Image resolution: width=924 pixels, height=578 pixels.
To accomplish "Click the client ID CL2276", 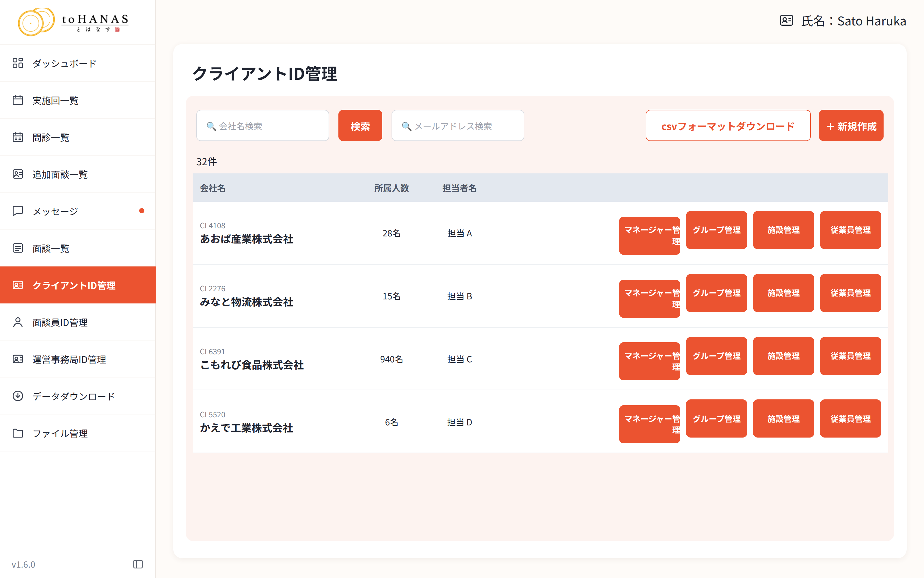I will click(x=213, y=289).
